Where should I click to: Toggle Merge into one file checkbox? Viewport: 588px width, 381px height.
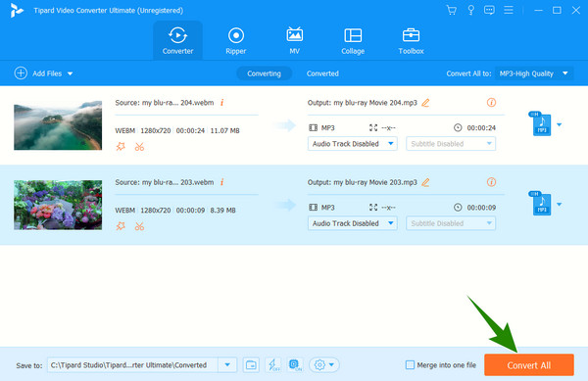[410, 364]
